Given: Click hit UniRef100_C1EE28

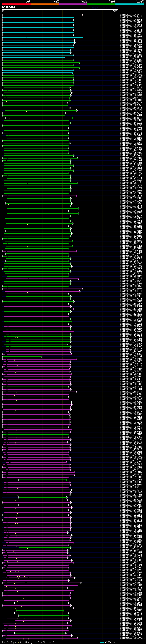Looking at the screenshot, I should (131, 87).
